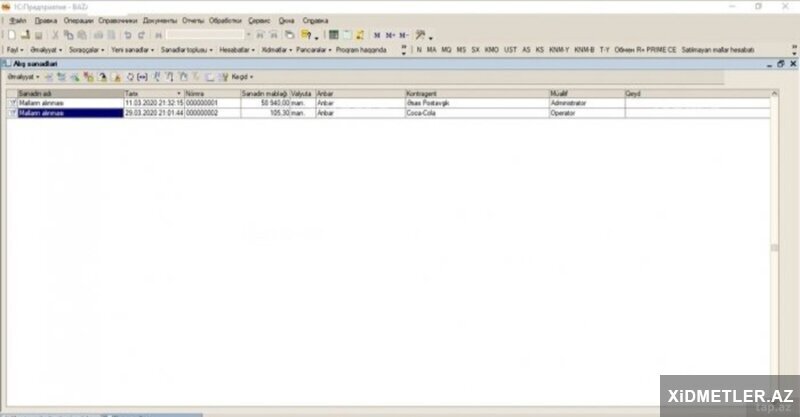The height and width of the screenshot is (417, 800).
Task: Expand the Sorğular dropdown menu
Action: (x=86, y=48)
